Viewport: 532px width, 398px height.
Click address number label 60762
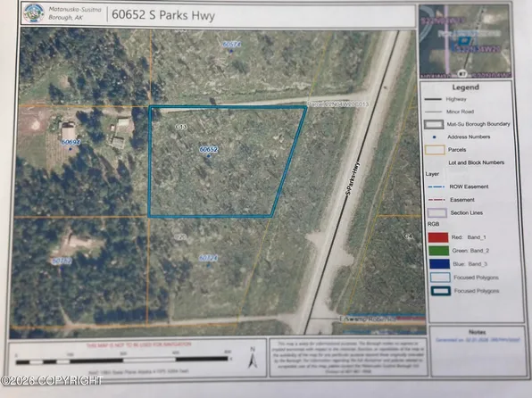coord(62,261)
